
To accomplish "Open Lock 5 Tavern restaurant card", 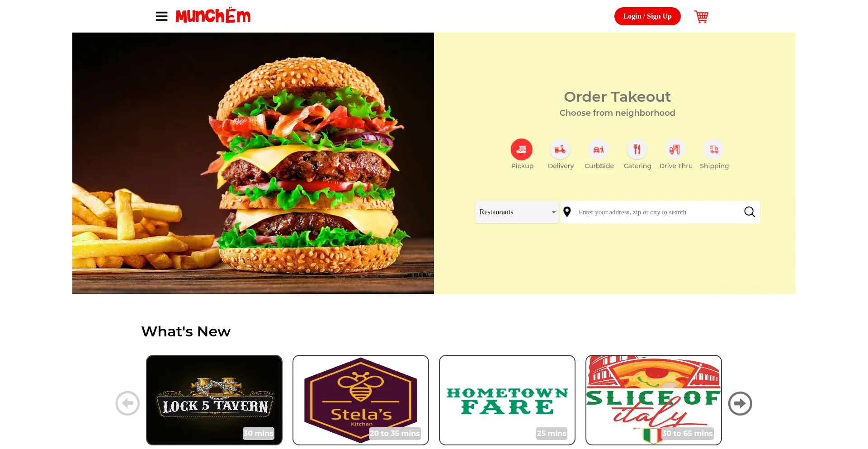I will [214, 400].
